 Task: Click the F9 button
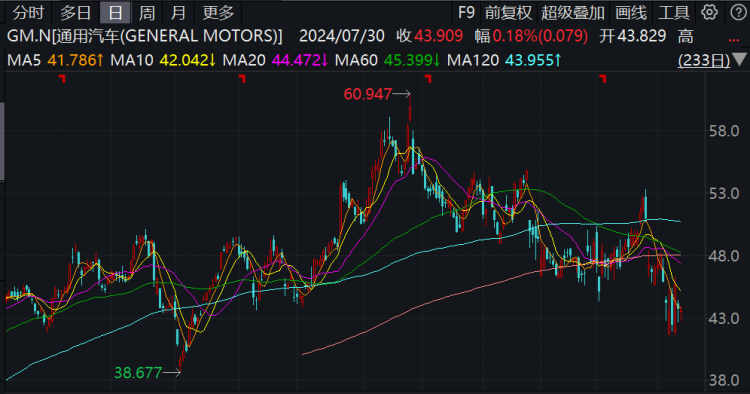click(x=466, y=13)
